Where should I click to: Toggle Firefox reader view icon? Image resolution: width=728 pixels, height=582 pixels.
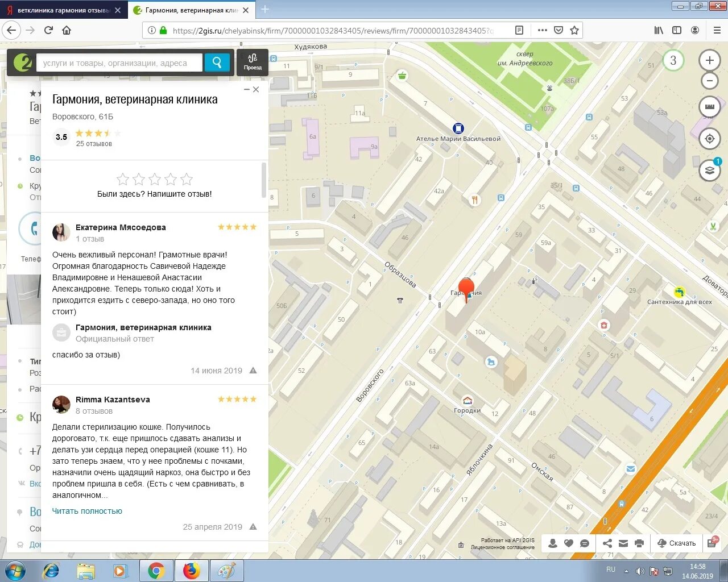point(519,30)
